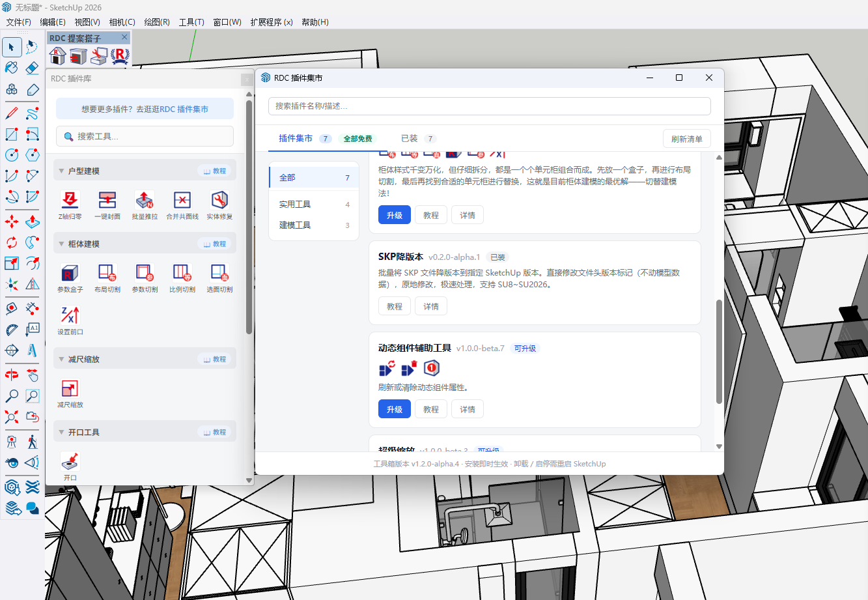868x600 pixels.
Task: Click the Make Component tool
Action: [x=12, y=89]
